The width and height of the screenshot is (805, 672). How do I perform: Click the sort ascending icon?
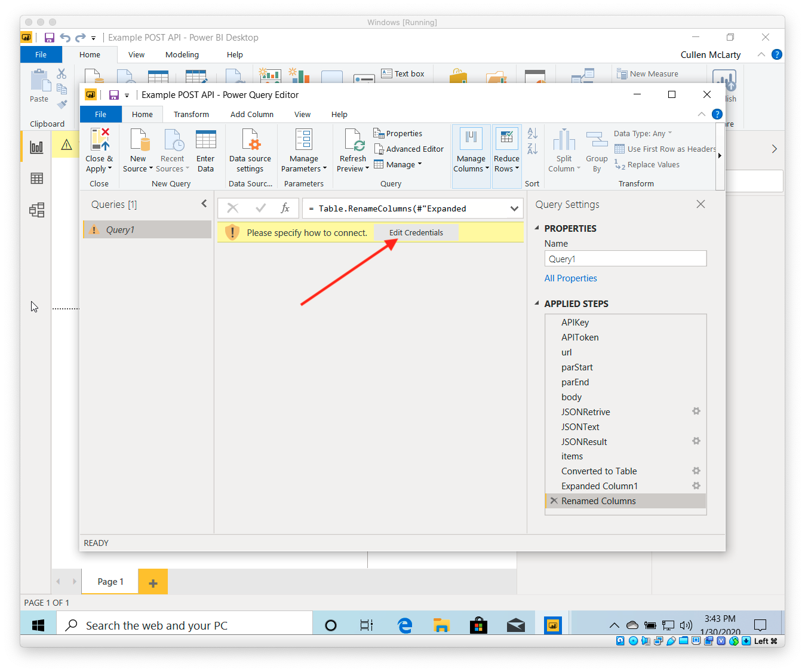coord(533,134)
